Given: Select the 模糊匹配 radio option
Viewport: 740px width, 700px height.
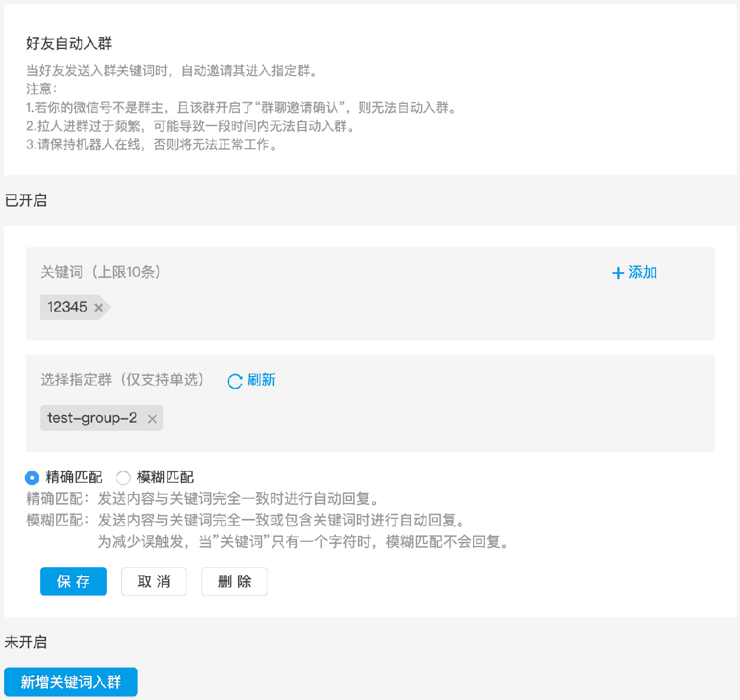Looking at the screenshot, I should click(x=123, y=477).
